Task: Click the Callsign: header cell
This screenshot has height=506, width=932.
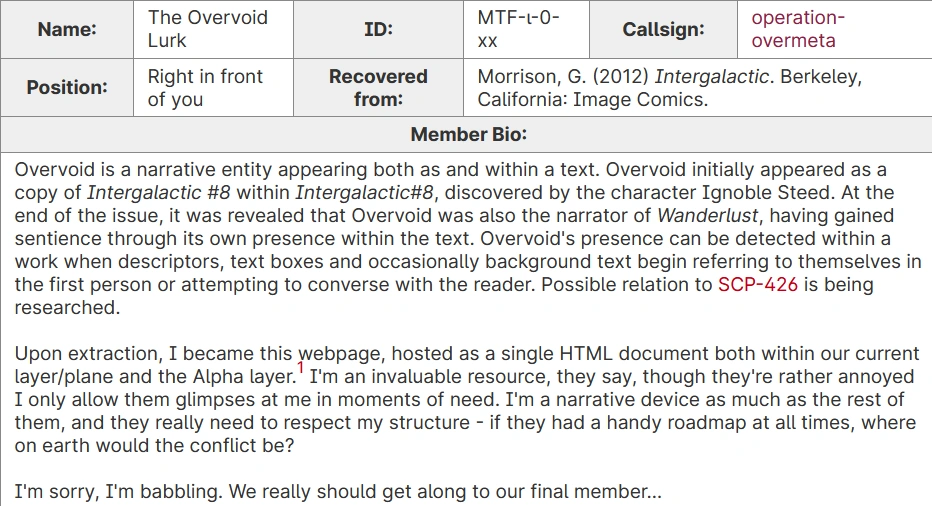Action: 663,29
